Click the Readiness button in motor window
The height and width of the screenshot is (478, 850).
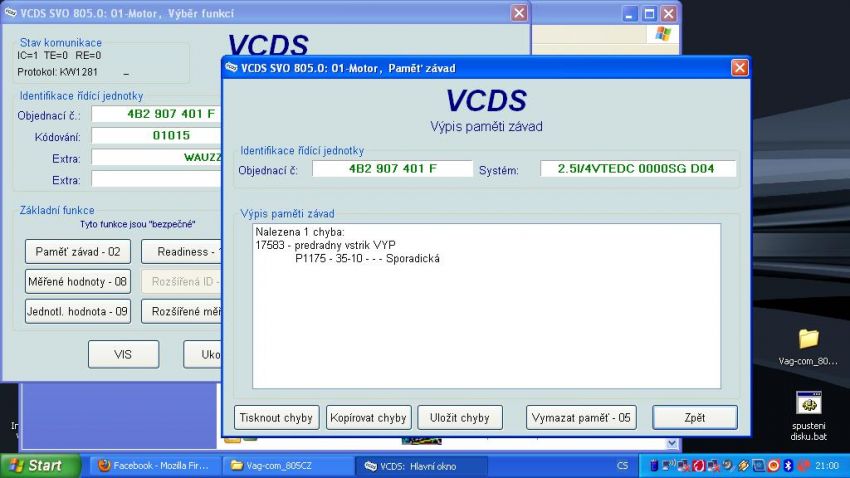pyautogui.click(x=182, y=251)
